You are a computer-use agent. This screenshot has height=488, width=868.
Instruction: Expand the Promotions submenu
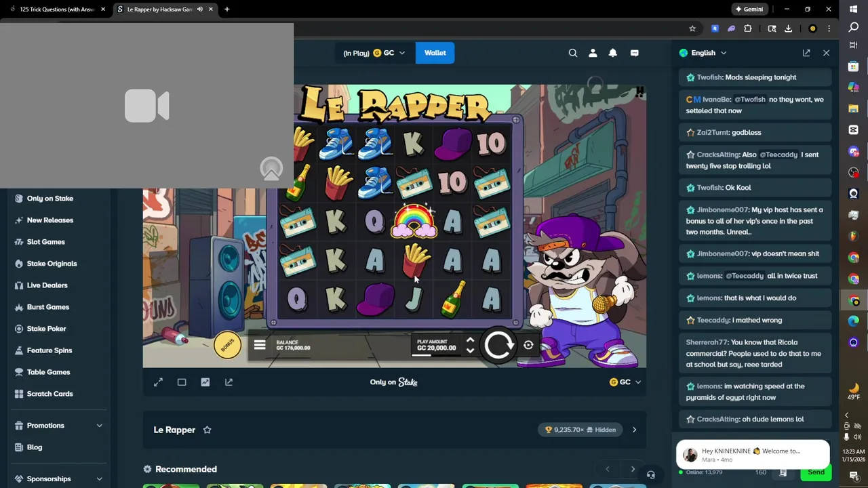coord(99,426)
